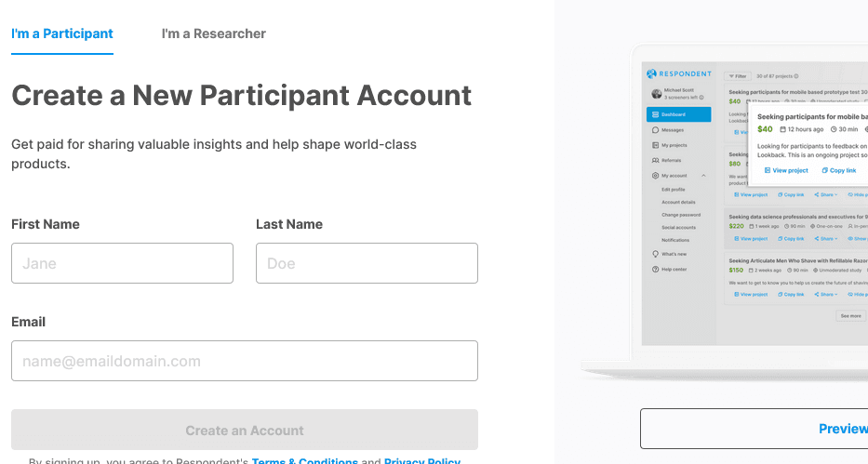Click into the Last Name field

(367, 263)
